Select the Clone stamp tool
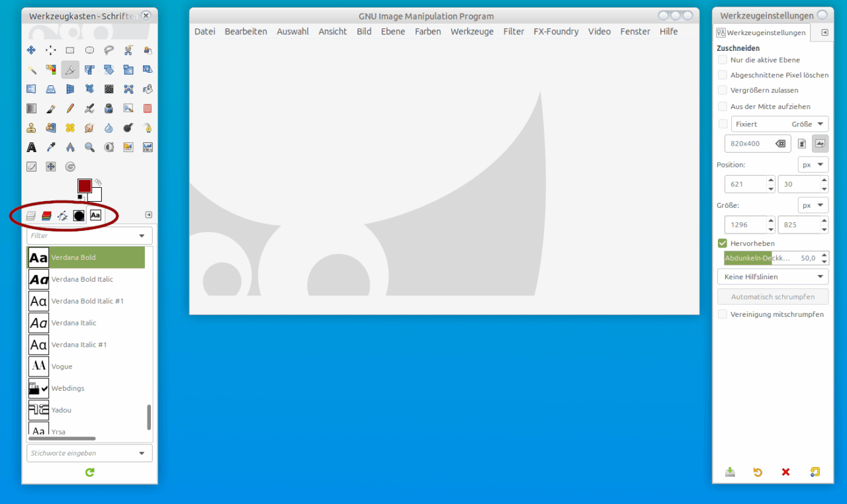847x504 pixels. coord(31,128)
